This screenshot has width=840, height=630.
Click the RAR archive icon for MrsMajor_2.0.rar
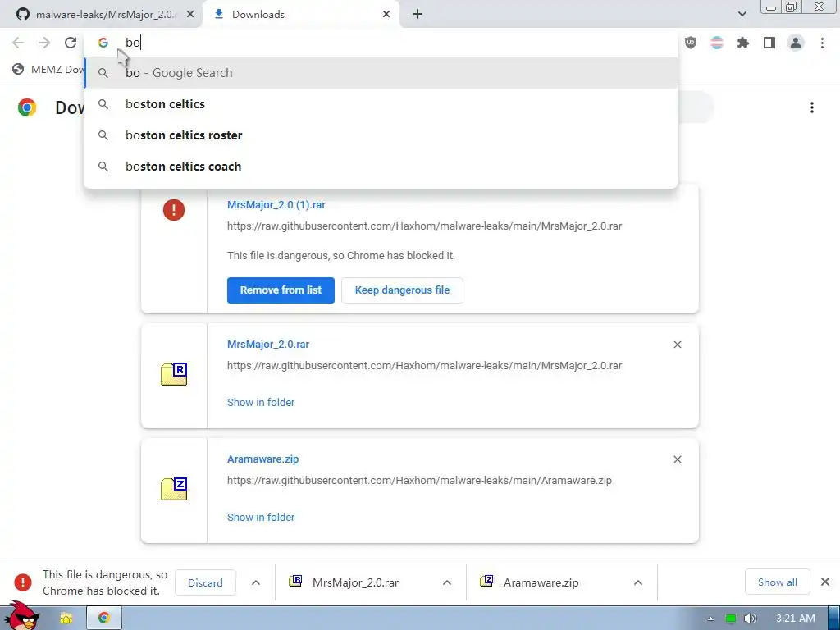(x=174, y=374)
